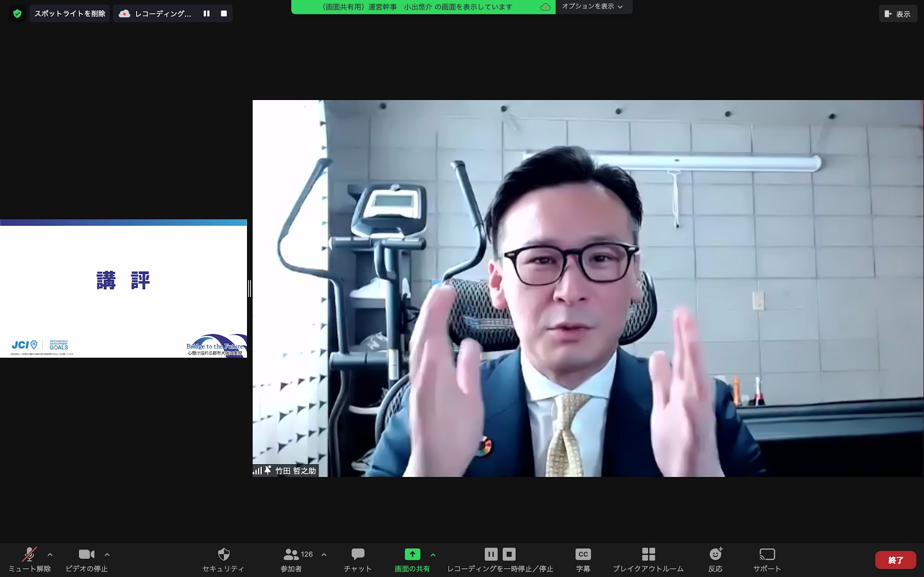Expand video options arrow beside camera
Viewport: 924px width, 577px height.
pos(107,555)
